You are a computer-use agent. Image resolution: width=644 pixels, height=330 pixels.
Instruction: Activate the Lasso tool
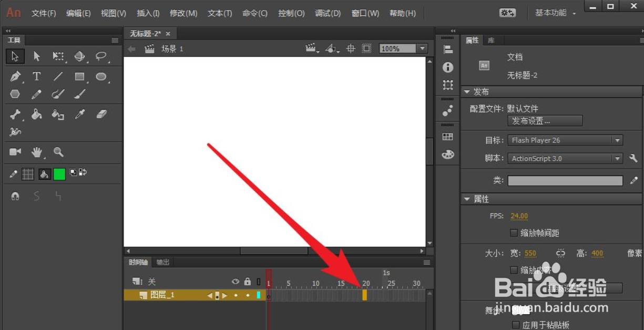point(101,56)
